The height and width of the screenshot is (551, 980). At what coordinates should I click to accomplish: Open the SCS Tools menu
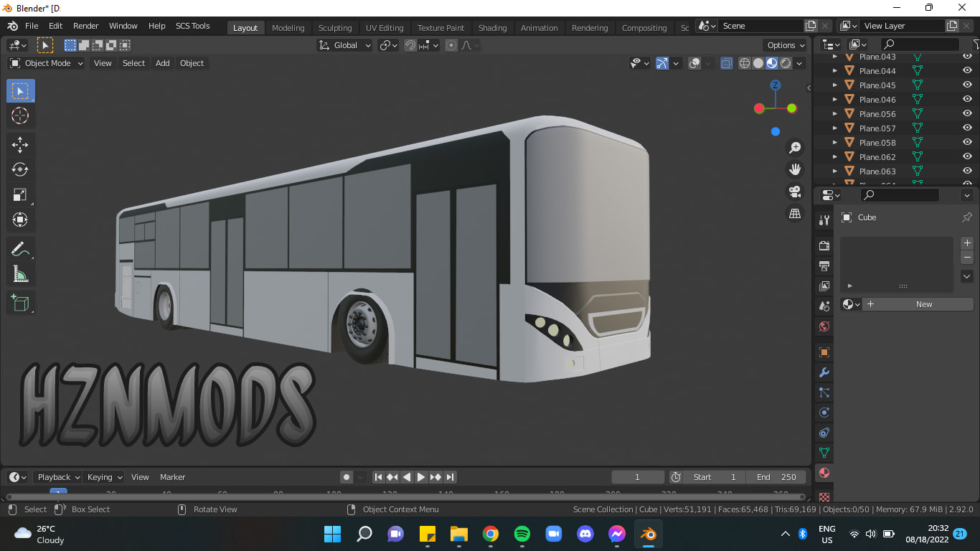[193, 26]
